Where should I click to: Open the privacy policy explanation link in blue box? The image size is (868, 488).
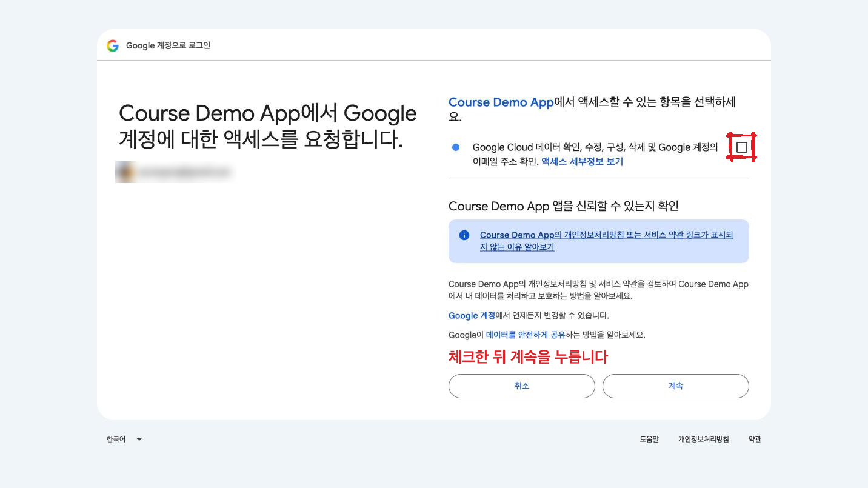(x=606, y=241)
